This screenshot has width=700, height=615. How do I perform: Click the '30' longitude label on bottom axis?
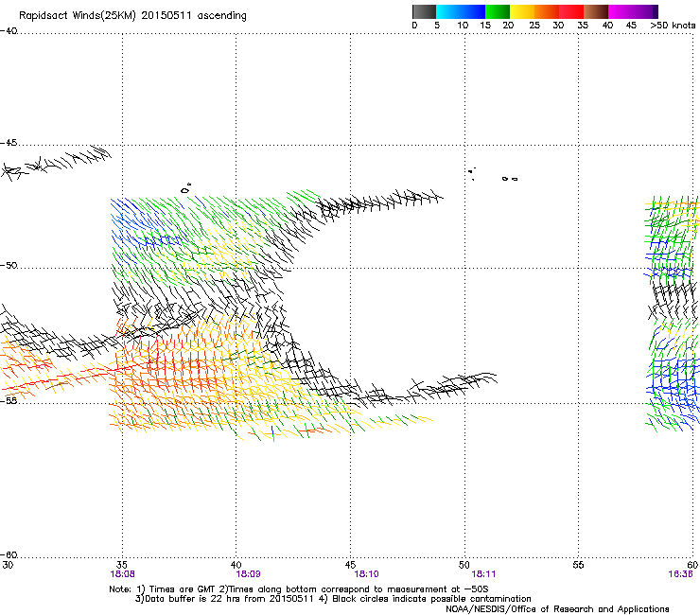pos(8,565)
